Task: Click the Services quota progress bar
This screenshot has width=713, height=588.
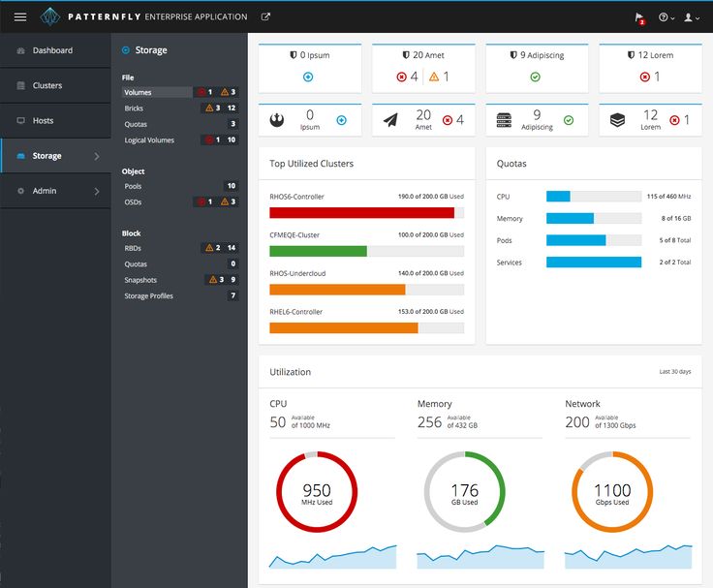Action: pyautogui.click(x=594, y=262)
